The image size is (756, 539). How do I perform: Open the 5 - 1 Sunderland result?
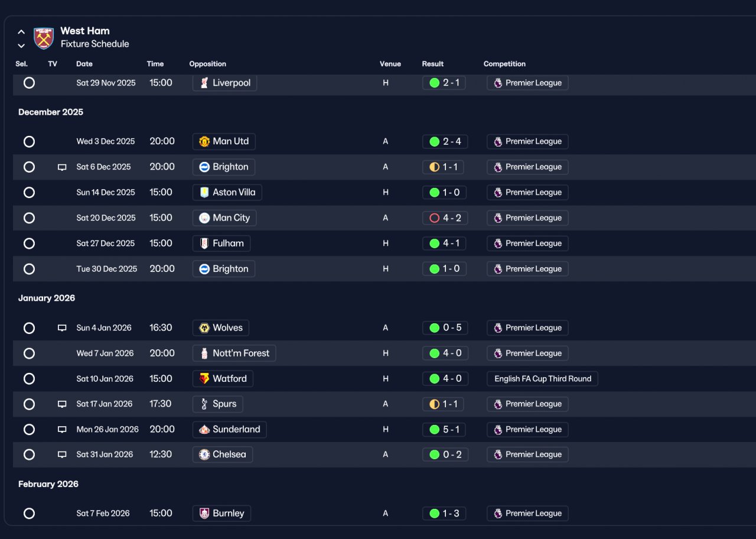[x=445, y=430]
